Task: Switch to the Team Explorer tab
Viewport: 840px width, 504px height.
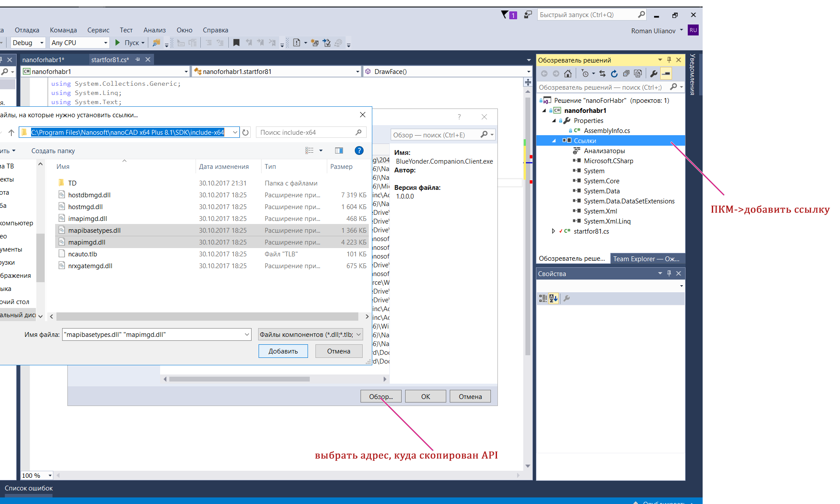Action: pos(646,259)
